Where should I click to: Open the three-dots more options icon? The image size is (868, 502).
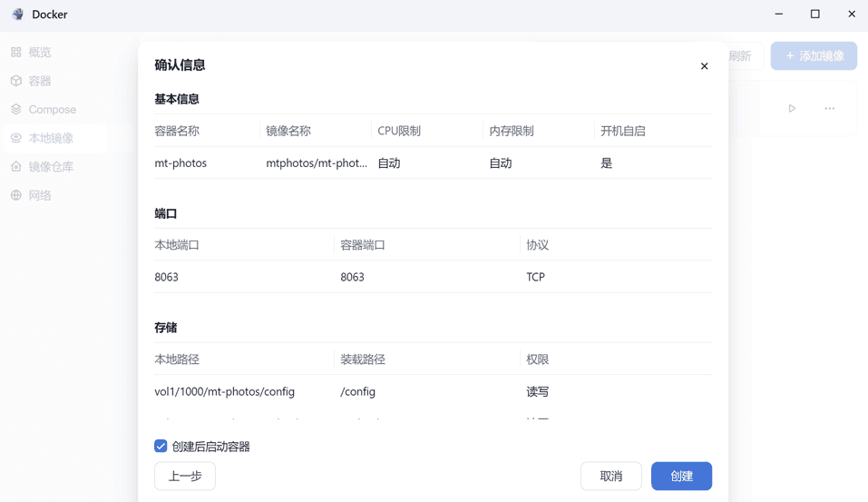click(x=829, y=109)
